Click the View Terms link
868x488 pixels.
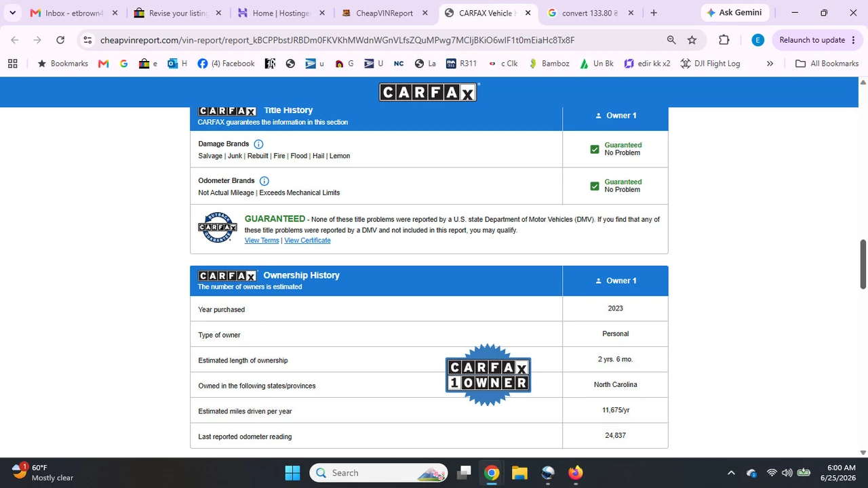262,241
